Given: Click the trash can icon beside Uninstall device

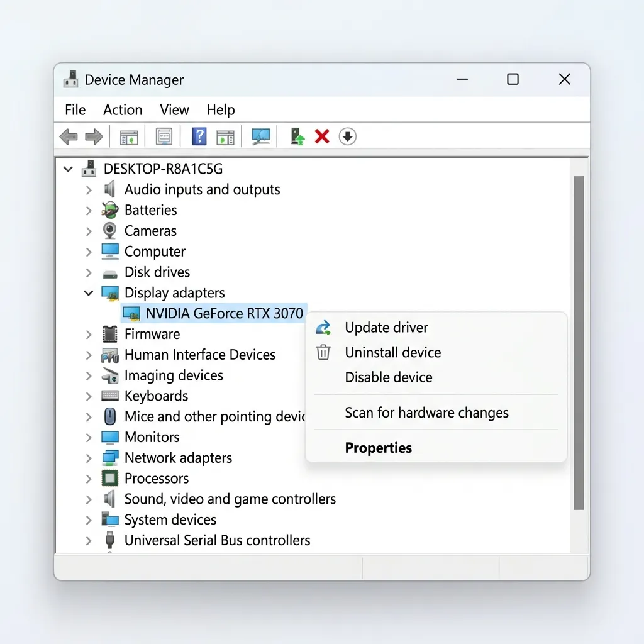Looking at the screenshot, I should [323, 352].
